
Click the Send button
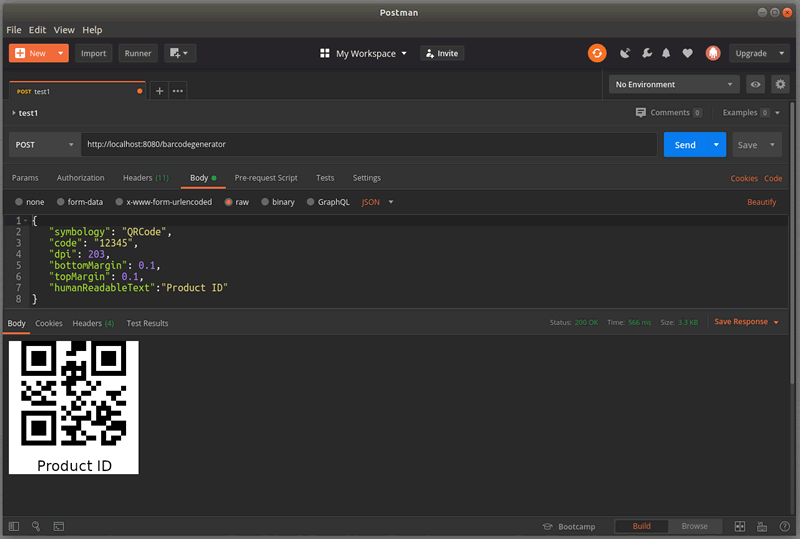point(685,145)
